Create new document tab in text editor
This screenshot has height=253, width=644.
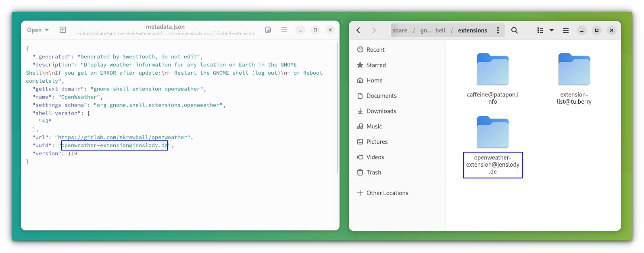click(63, 30)
